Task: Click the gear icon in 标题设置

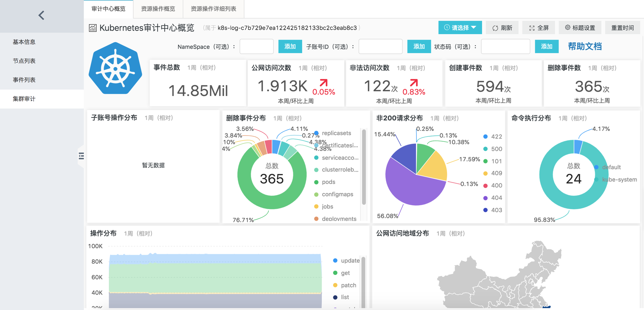Action: click(568, 27)
